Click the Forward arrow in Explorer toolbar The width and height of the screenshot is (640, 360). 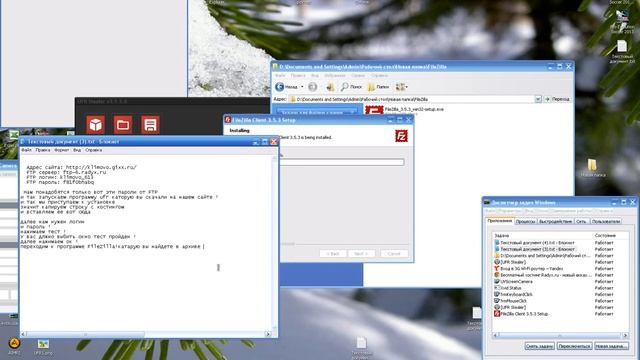(x=313, y=87)
